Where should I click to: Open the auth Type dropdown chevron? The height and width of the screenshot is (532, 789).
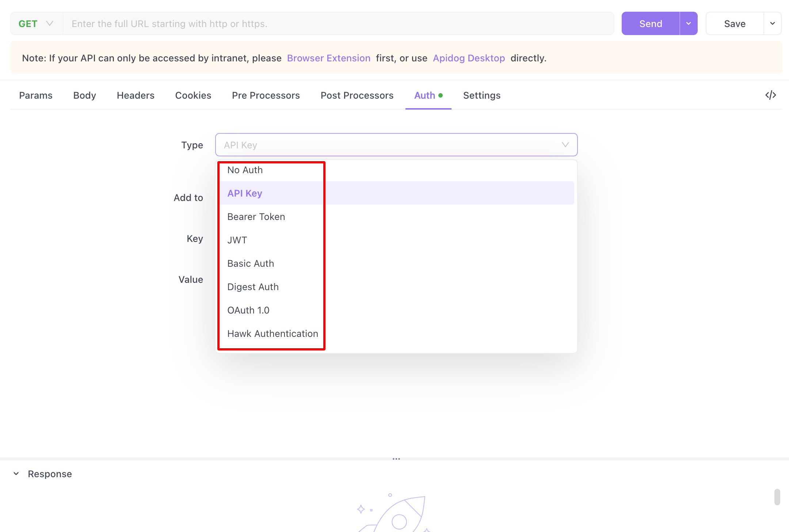pos(565,145)
